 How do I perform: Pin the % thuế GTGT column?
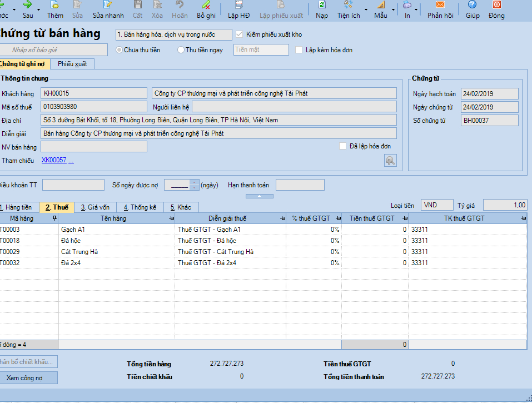tap(339, 218)
